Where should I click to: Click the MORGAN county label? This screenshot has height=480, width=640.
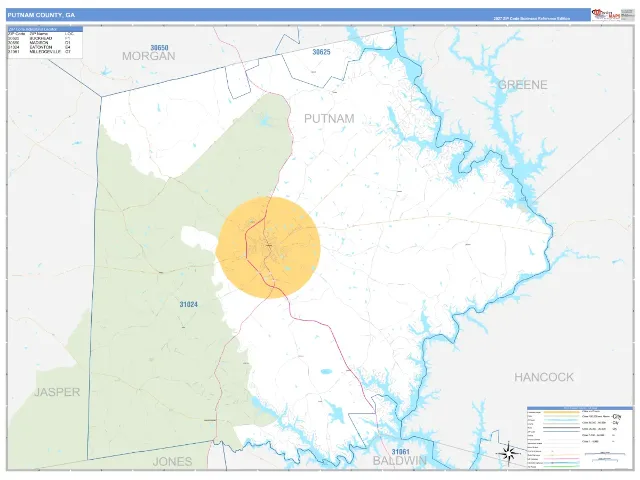pos(149,56)
